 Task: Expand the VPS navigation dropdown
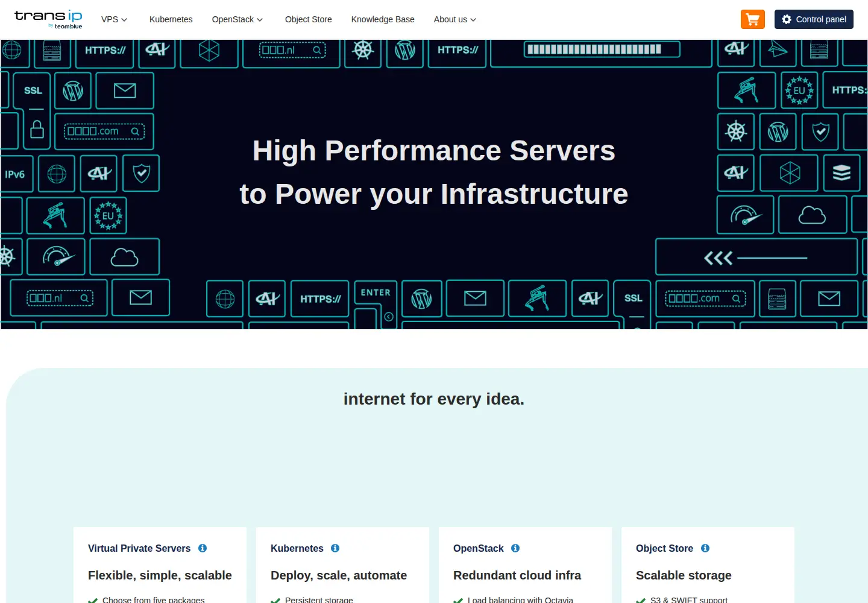click(114, 19)
